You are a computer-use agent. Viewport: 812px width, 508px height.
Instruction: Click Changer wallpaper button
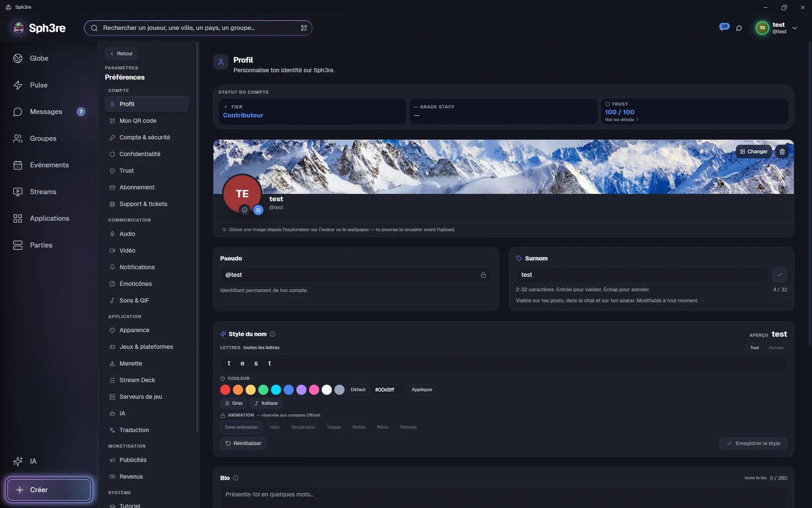[x=754, y=152]
